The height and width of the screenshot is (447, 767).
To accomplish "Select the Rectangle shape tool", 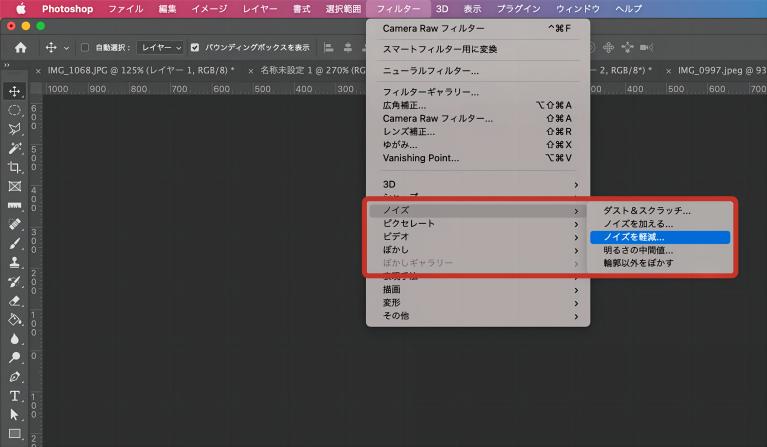I will pyautogui.click(x=15, y=434).
